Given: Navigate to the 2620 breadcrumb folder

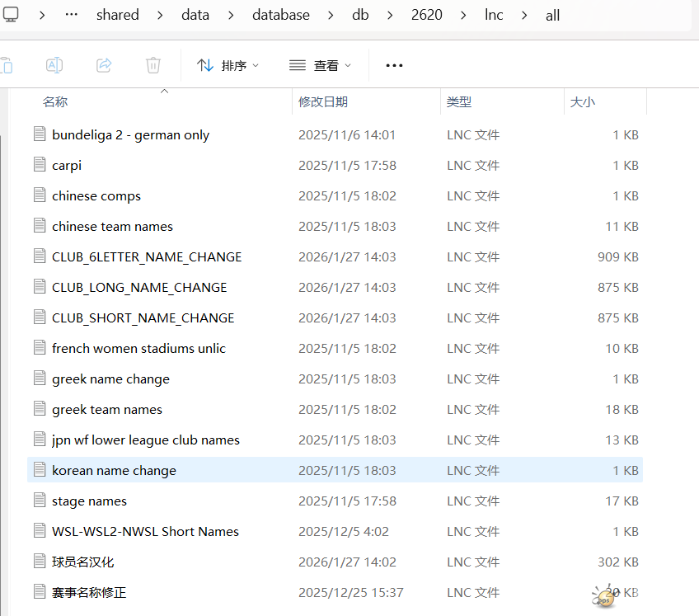Looking at the screenshot, I should pyautogui.click(x=426, y=15).
